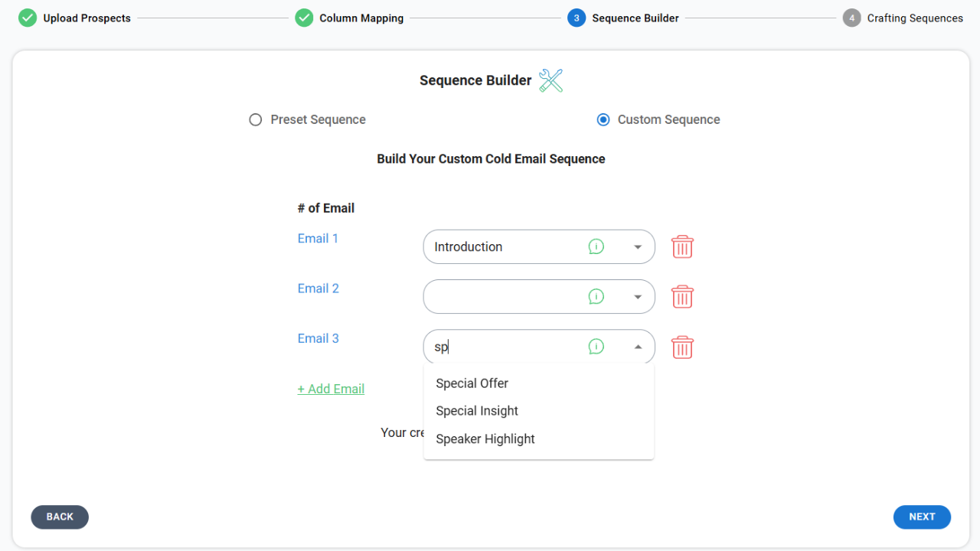Click the Column Mapping completion checkmark
The width and height of the screenshot is (980, 551).
tap(303, 18)
